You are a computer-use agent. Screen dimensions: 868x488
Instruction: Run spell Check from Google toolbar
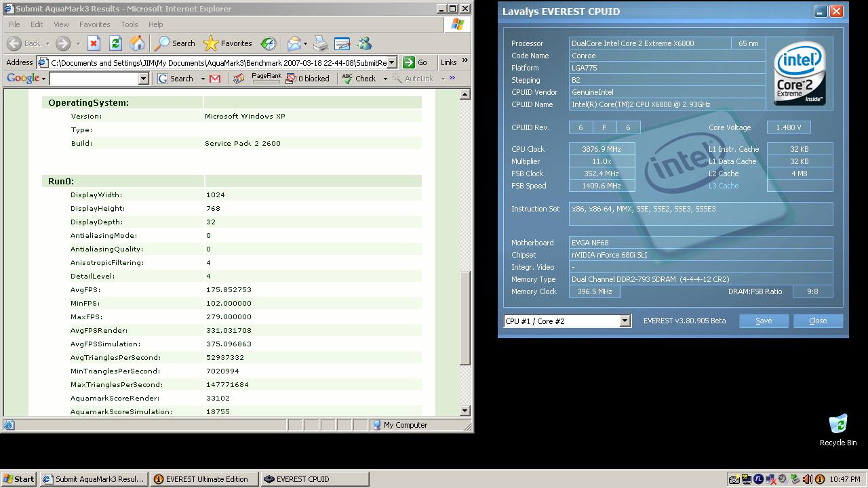(359, 79)
